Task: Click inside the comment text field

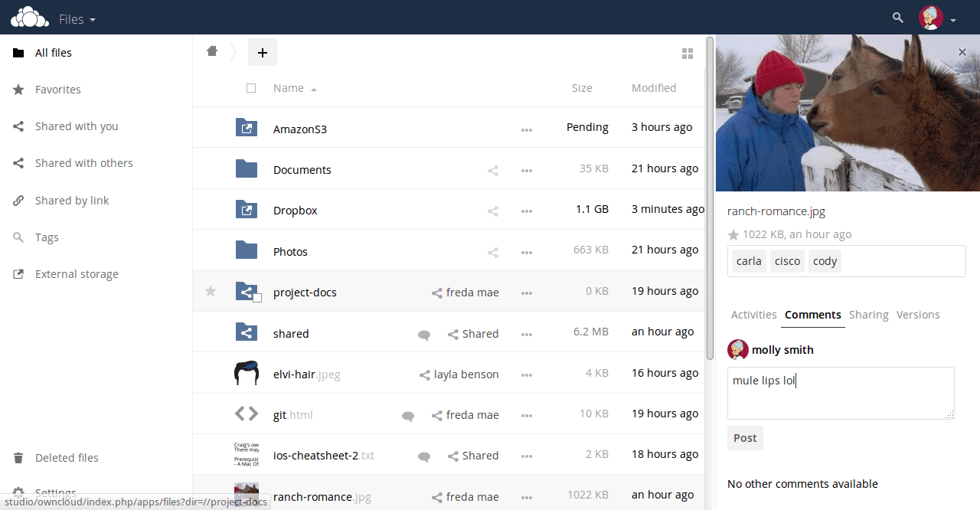Action: click(x=840, y=393)
